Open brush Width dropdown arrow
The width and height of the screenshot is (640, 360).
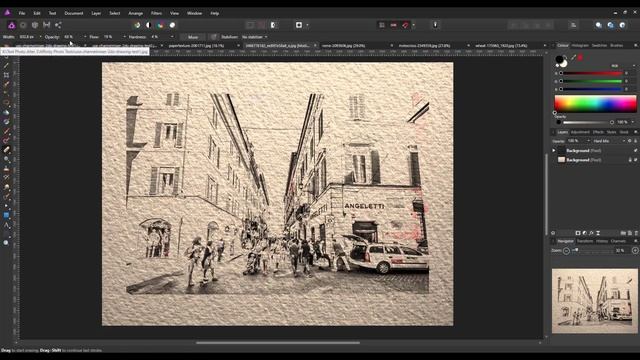point(40,37)
